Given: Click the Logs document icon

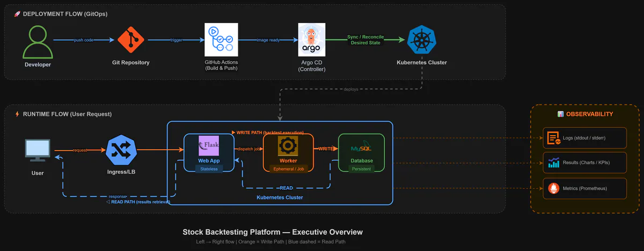Looking at the screenshot, I should [x=553, y=138].
